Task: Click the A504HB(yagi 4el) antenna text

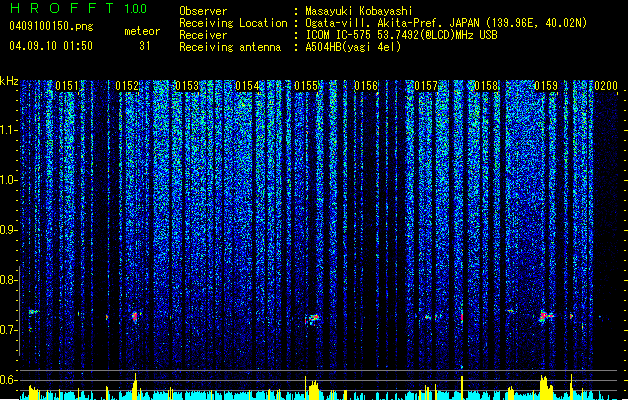Action: click(x=353, y=47)
